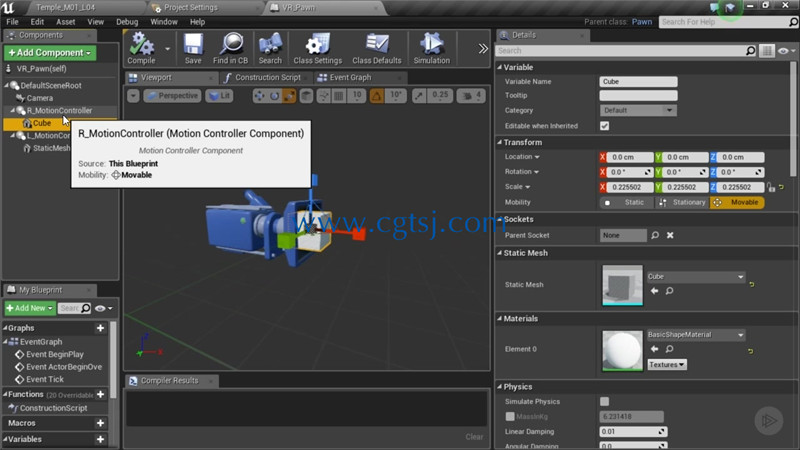Click Add New button in My Blueprint
800x450 pixels.
coord(30,308)
